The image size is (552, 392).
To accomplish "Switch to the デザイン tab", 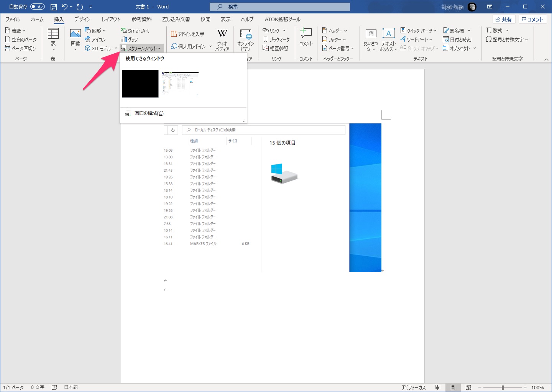I will [x=82, y=19].
